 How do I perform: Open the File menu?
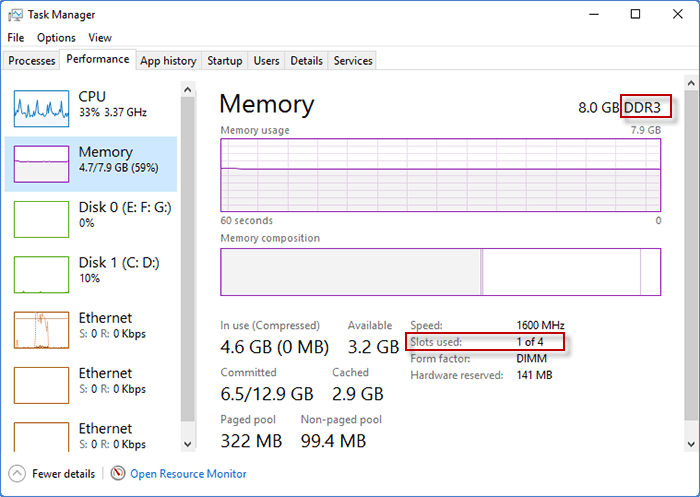click(x=16, y=37)
